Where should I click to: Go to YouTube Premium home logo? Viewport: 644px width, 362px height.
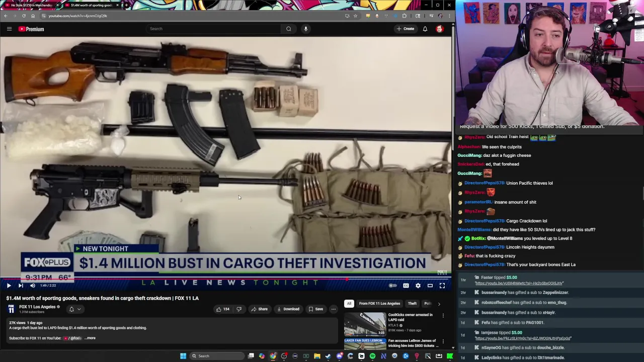[31, 29]
